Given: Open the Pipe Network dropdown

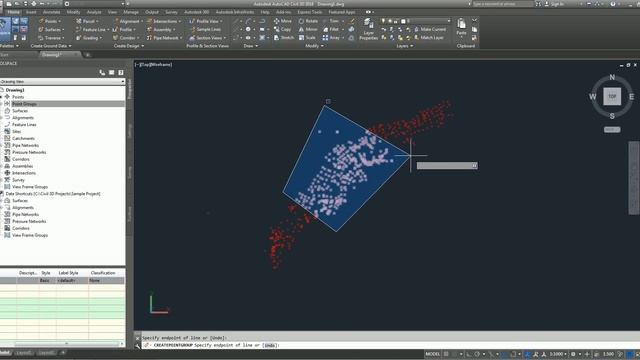Looking at the screenshot, I should tap(164, 38).
